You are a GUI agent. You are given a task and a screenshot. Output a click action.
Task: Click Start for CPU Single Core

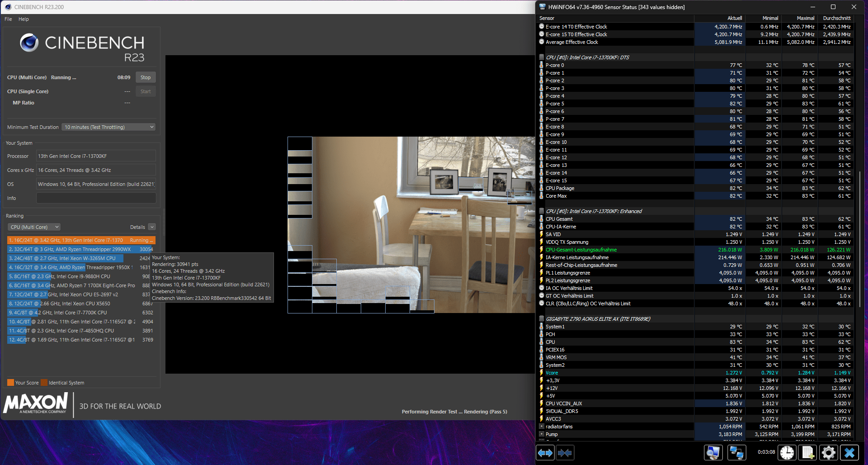[146, 91]
